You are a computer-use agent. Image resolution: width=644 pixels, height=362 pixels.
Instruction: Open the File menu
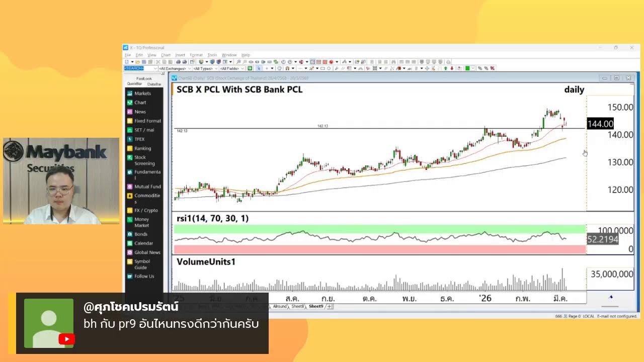127,55
